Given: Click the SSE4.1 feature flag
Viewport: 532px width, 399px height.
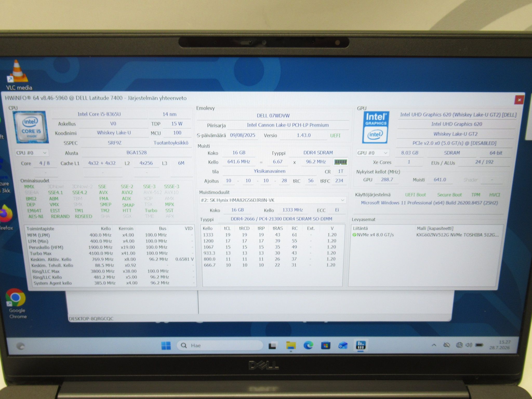Looking at the screenshot, I should tap(55, 192).
